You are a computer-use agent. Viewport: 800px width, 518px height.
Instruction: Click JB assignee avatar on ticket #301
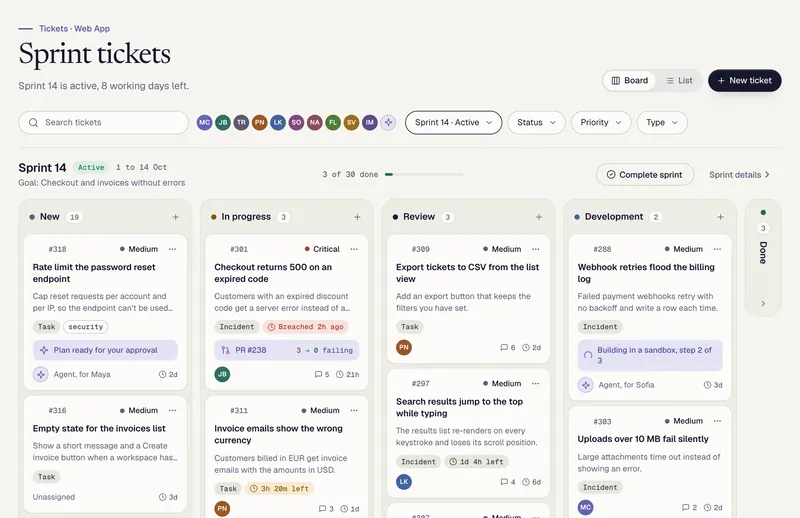[222, 374]
